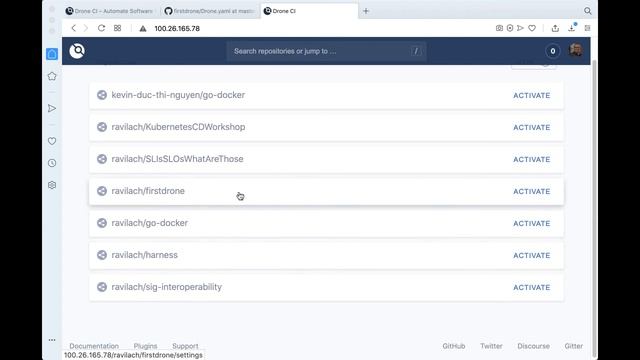Switch to firstdrone/Drone.yaml GitHub tab
Viewport: 640px width, 360px height.
point(210,11)
